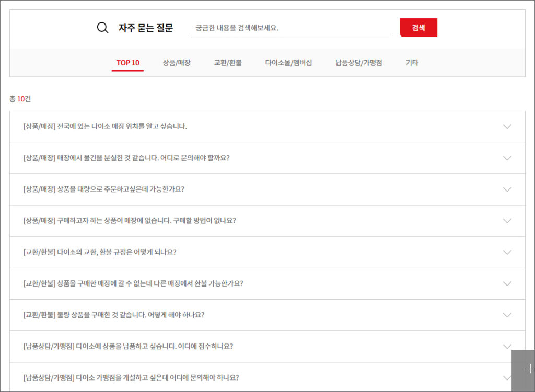Select the 다이소몰/멤버십 tab
The height and width of the screenshot is (392, 535).
[288, 63]
